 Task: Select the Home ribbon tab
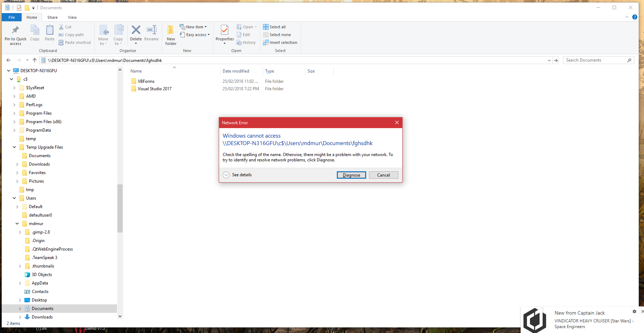coord(32,17)
